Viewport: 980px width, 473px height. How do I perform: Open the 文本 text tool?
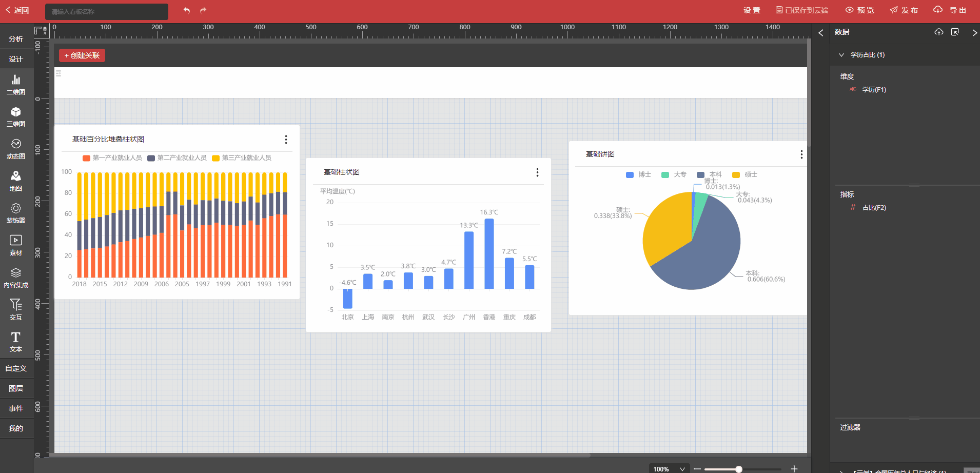point(16,341)
